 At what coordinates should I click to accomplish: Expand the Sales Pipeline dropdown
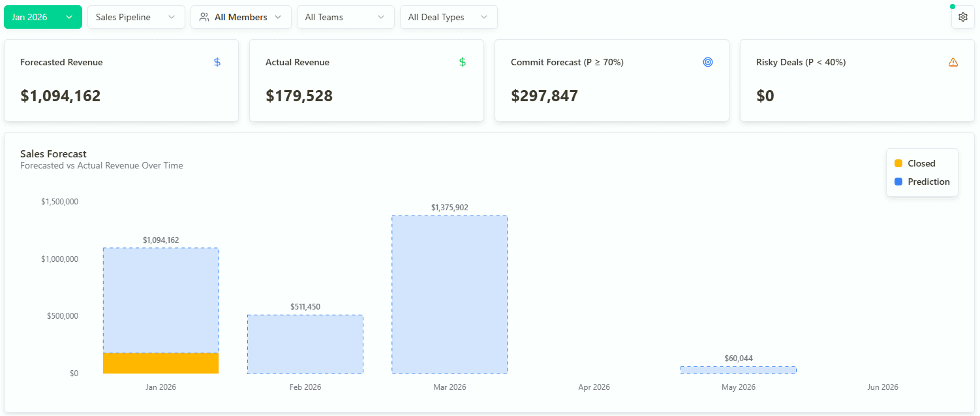click(x=136, y=16)
